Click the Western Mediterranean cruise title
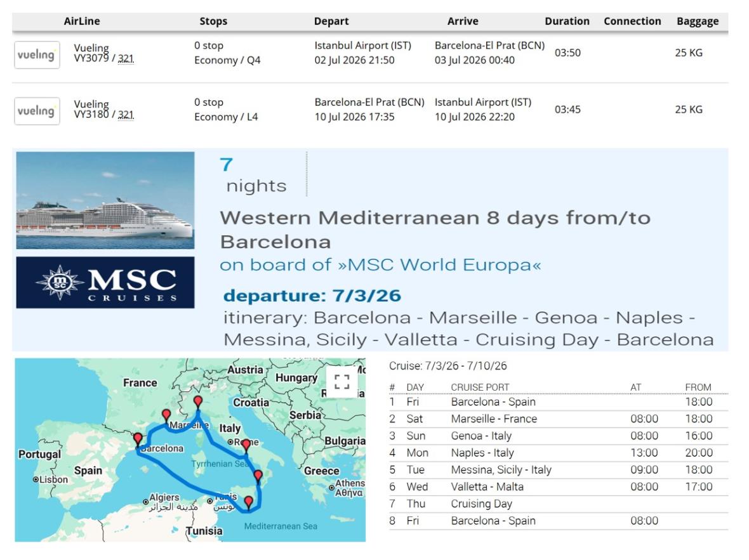The width and height of the screenshot is (749, 560). (435, 230)
